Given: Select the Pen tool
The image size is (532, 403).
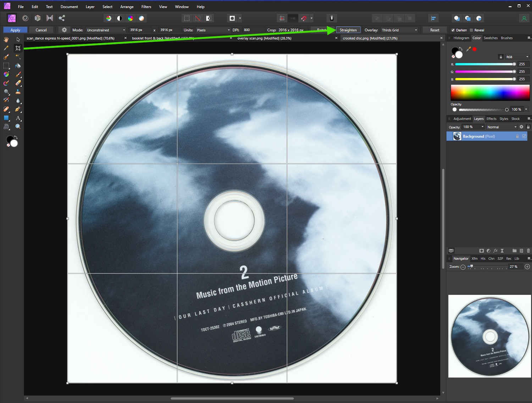Looking at the screenshot, I should (x=18, y=109).
